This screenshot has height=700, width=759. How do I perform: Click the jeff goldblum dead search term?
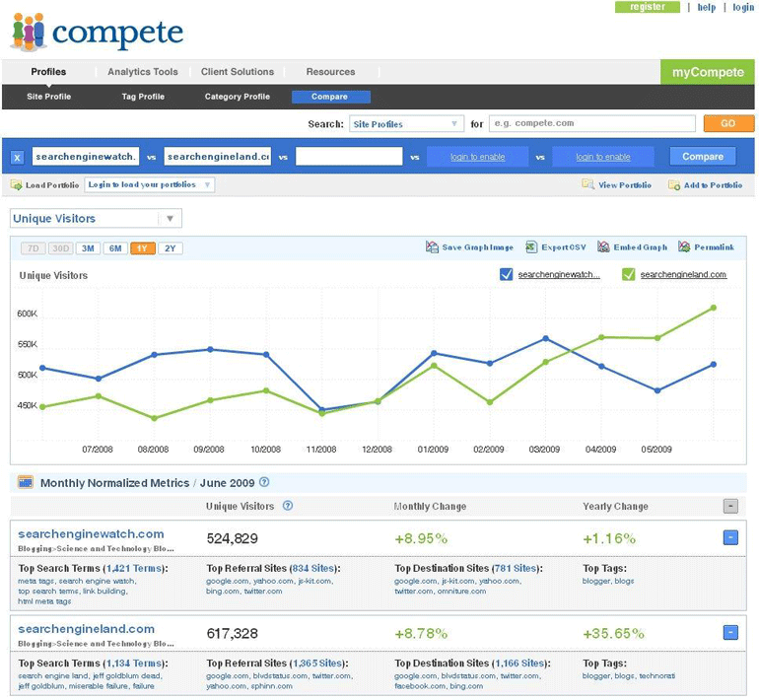click(127, 675)
